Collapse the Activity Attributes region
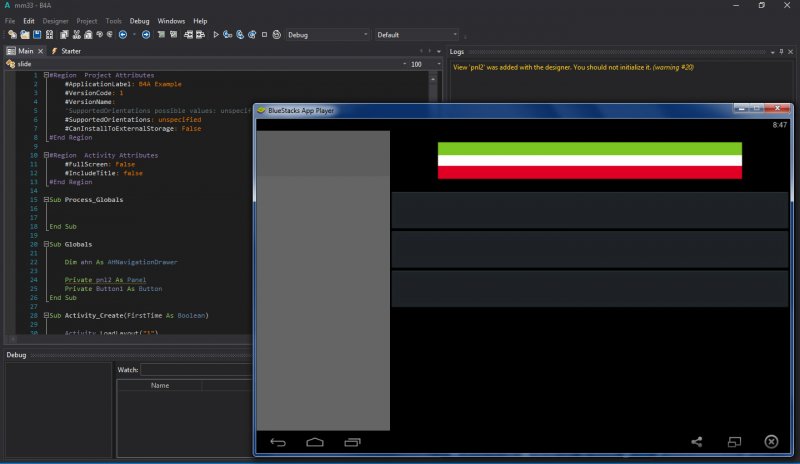 point(46,156)
